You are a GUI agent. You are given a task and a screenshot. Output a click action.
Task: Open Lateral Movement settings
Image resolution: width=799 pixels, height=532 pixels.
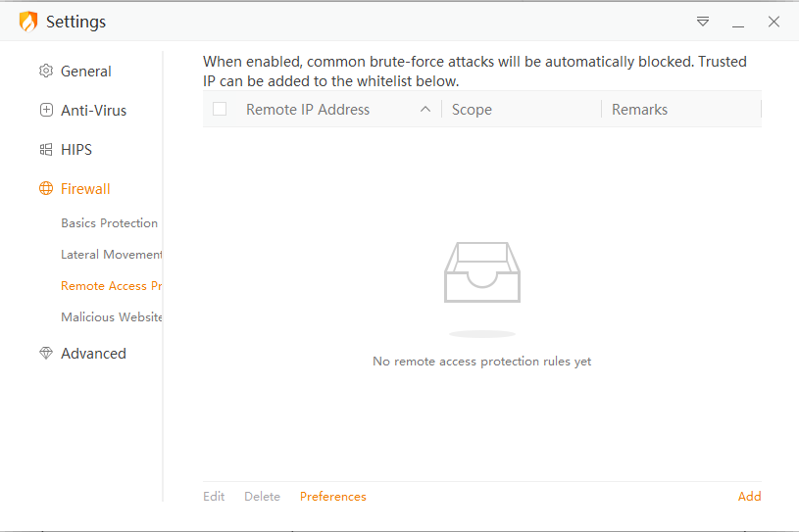point(112,255)
